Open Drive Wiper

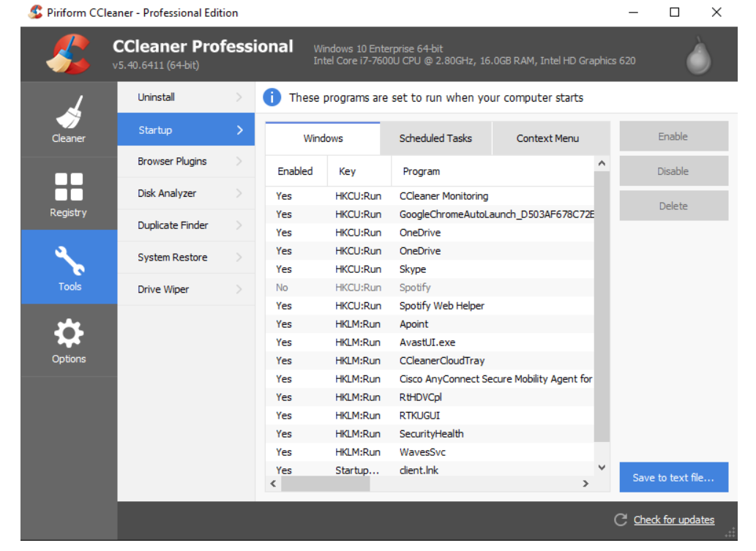tap(186, 289)
